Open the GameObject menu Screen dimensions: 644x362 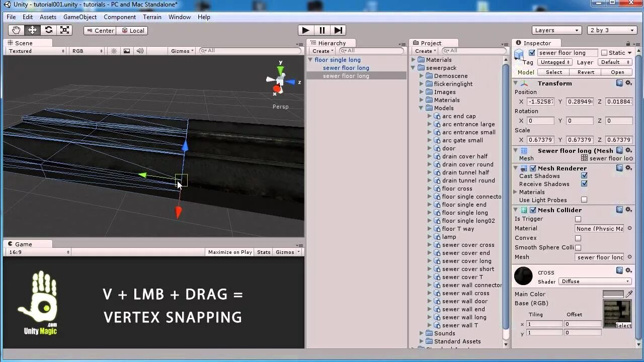(79, 17)
